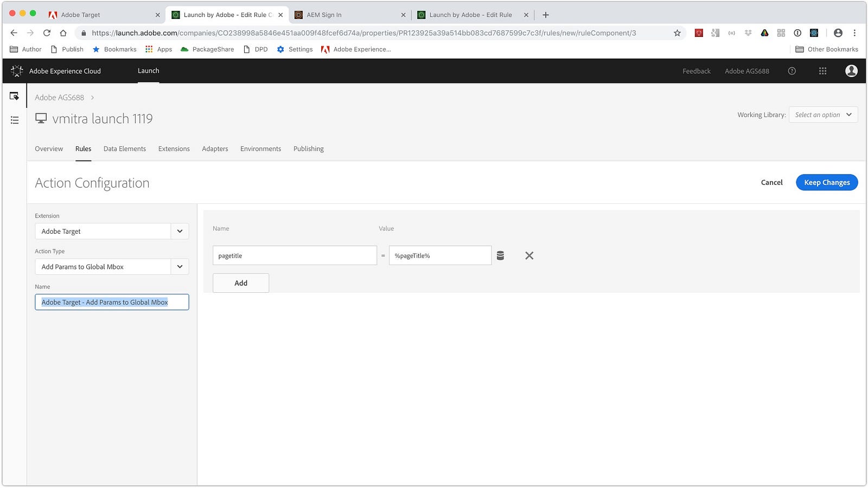Close the Adobe Target tab

pos(158,15)
